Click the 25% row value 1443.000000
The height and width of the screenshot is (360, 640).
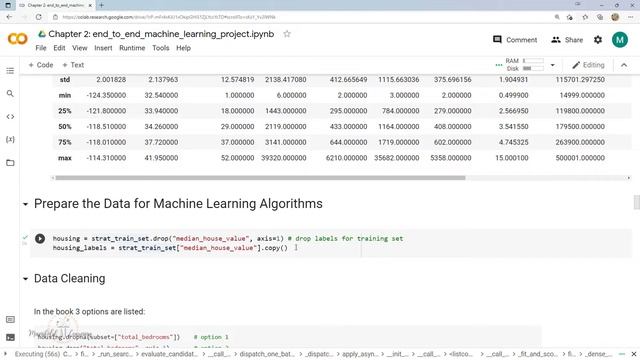[x=286, y=111]
